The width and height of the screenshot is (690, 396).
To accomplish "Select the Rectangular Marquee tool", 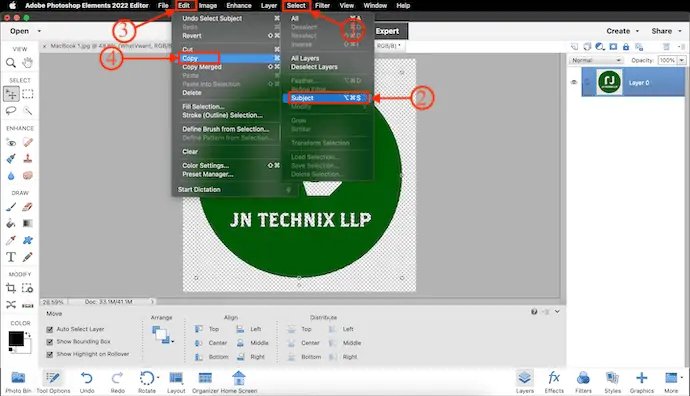I will point(28,94).
